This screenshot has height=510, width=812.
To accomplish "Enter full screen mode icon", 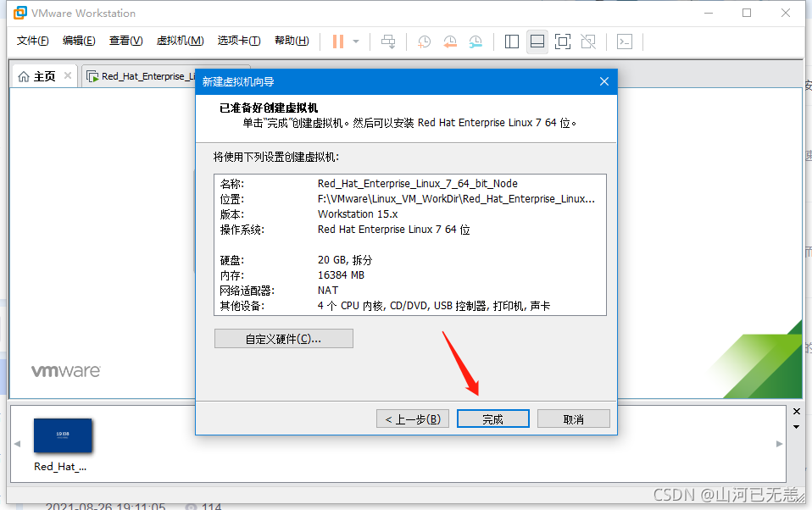I will 563,42.
